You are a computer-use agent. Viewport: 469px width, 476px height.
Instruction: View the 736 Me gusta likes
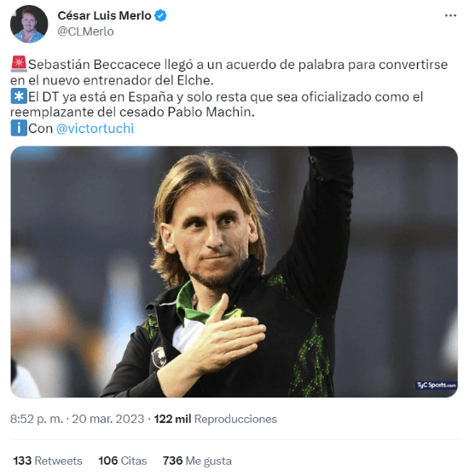197,461
